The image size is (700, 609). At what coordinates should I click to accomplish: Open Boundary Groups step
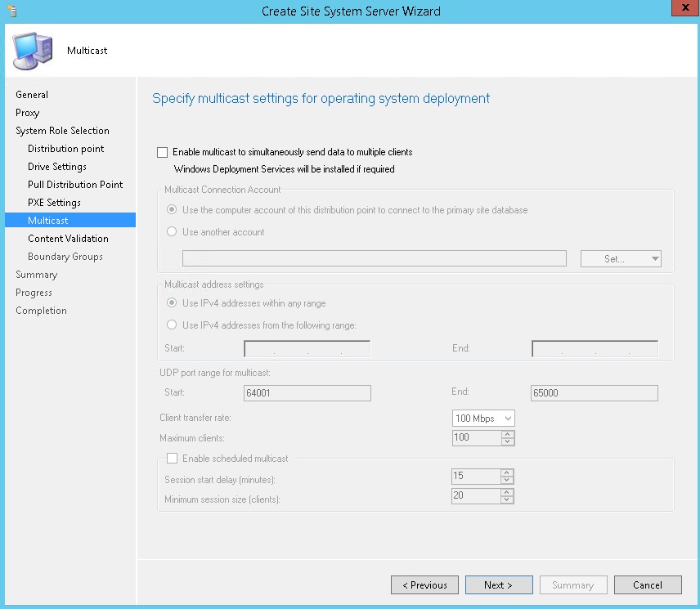click(65, 257)
